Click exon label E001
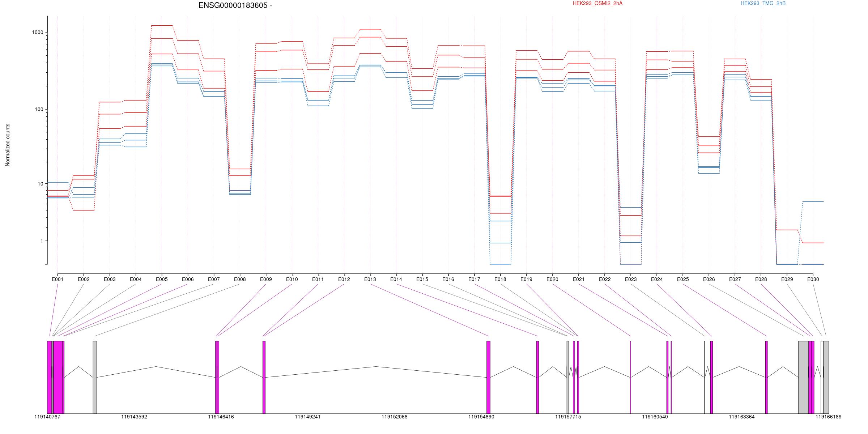This screenshot has width=868, height=434. pos(58,279)
